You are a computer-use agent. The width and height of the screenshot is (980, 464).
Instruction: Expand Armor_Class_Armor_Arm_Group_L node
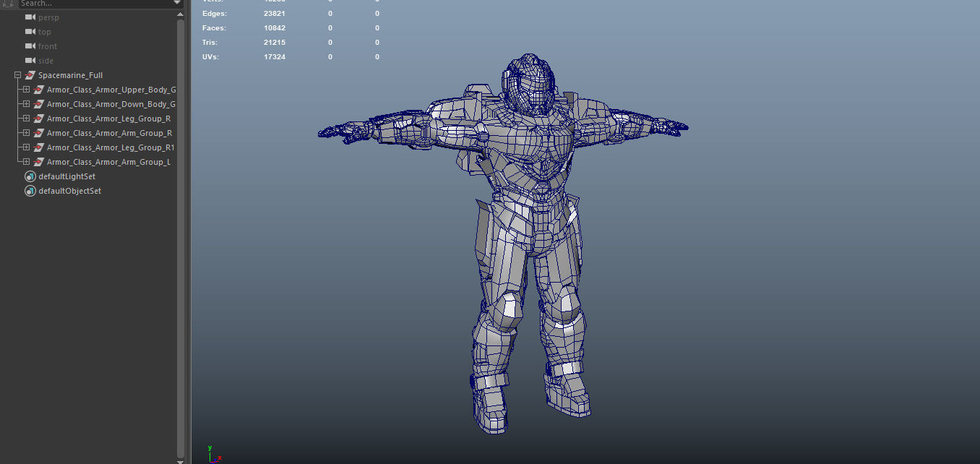click(26, 162)
